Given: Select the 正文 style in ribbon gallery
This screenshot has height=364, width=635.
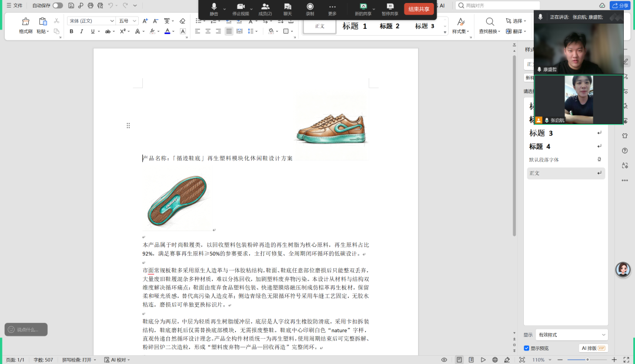Looking at the screenshot, I should click(319, 26).
